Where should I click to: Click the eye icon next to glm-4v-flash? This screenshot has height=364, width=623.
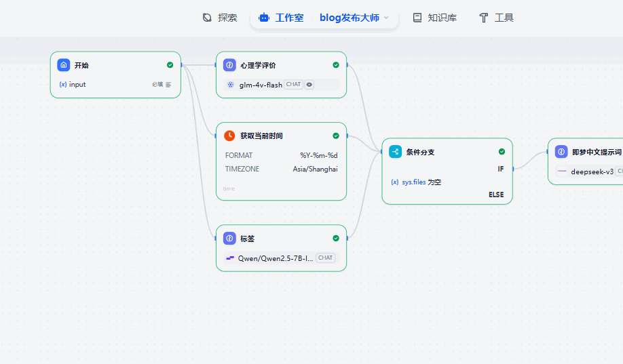[309, 85]
